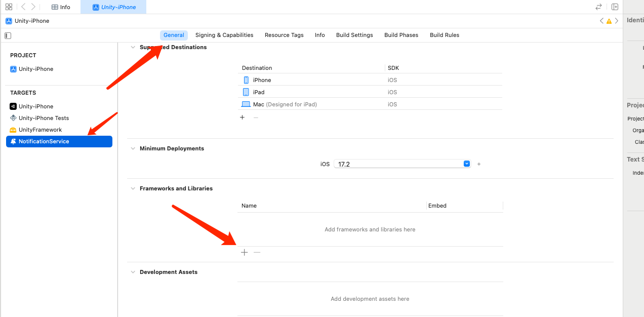
Task: Collapse the Frameworks and Libraries section
Action: (134, 188)
